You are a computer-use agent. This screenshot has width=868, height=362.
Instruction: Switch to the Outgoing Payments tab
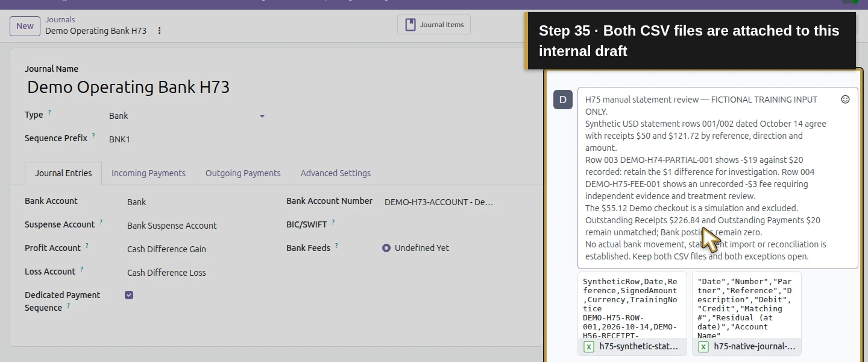(x=243, y=173)
